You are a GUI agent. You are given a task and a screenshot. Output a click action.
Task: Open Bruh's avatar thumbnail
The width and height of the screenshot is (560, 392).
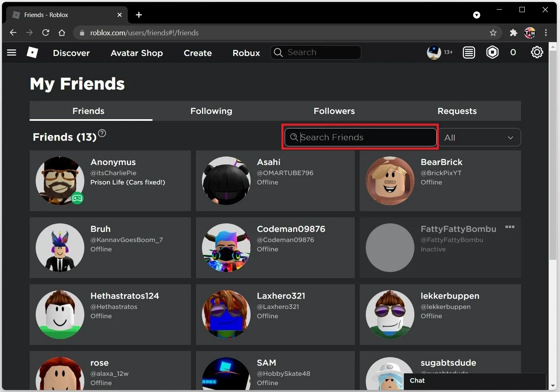(60, 248)
